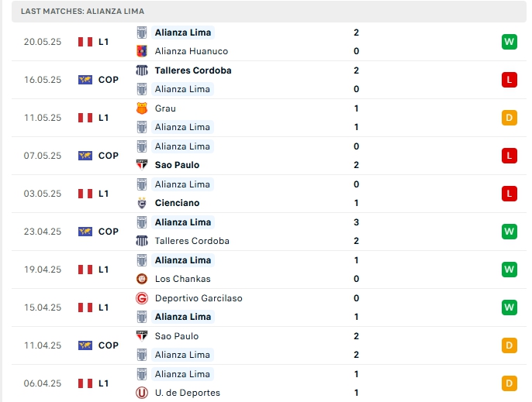Click the Alianza Huanuco club crest

coord(142,51)
